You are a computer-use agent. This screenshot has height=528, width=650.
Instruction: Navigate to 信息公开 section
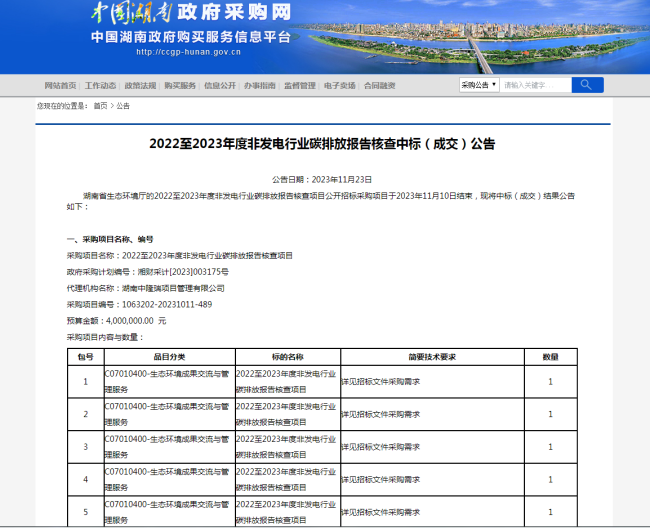click(220, 86)
